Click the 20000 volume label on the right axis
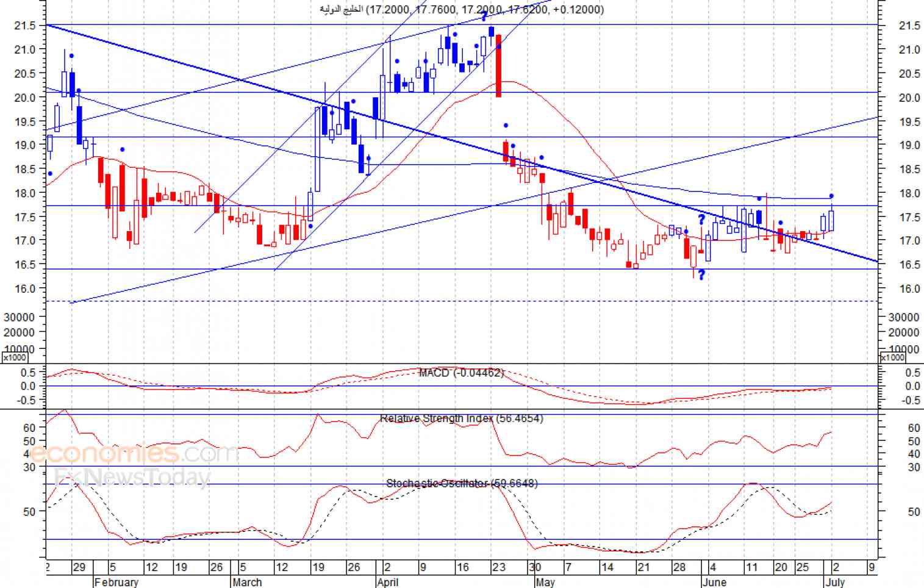This screenshot has width=924, height=588. coord(904,332)
